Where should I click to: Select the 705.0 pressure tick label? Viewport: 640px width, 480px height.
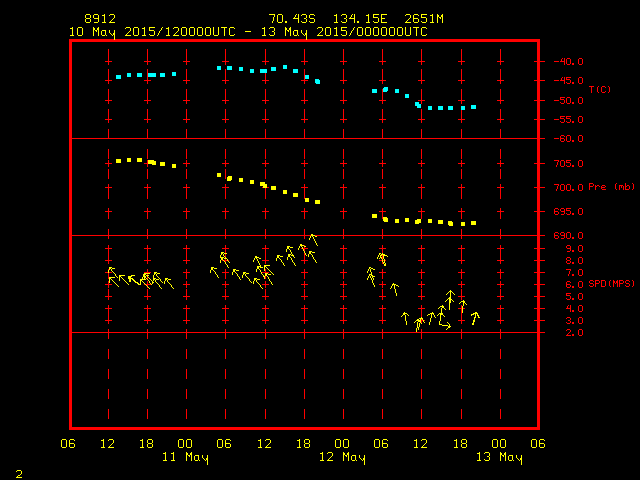coord(569,164)
